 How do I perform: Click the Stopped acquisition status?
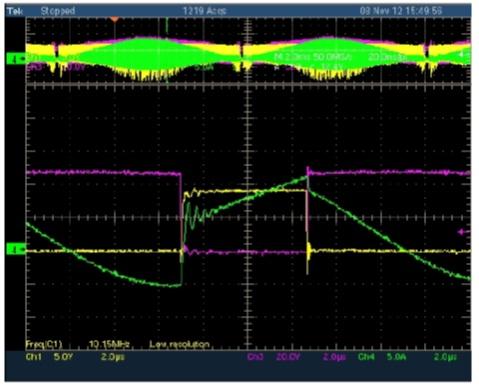tap(58, 11)
